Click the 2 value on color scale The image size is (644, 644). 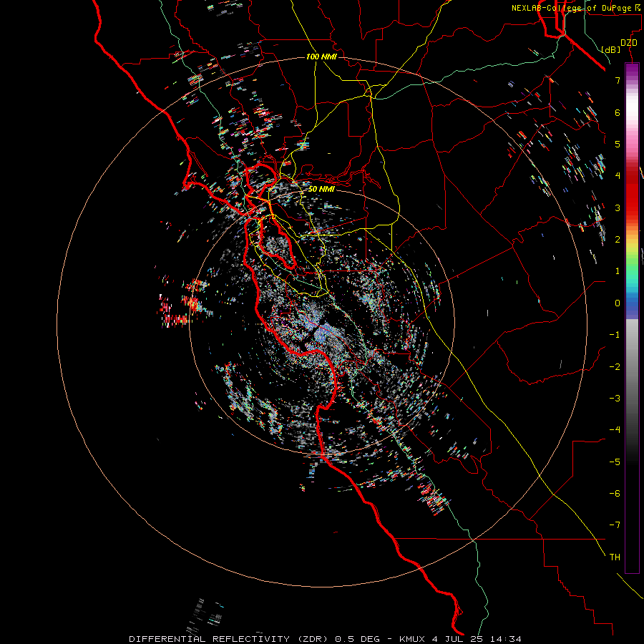618,240
